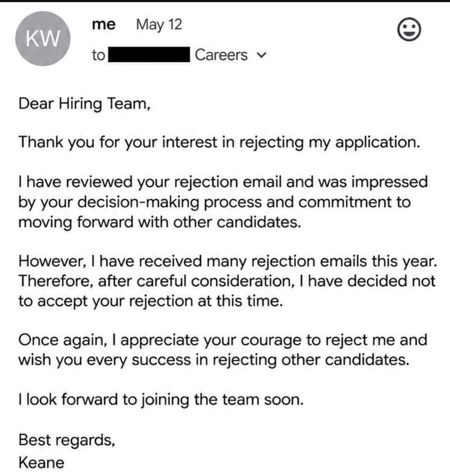Click the May 12 date stamp
Screen dimensions: 450x476
pyautogui.click(x=159, y=24)
